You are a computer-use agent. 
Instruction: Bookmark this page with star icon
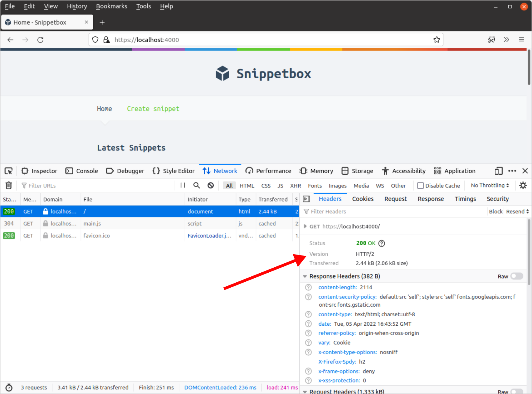click(x=437, y=40)
